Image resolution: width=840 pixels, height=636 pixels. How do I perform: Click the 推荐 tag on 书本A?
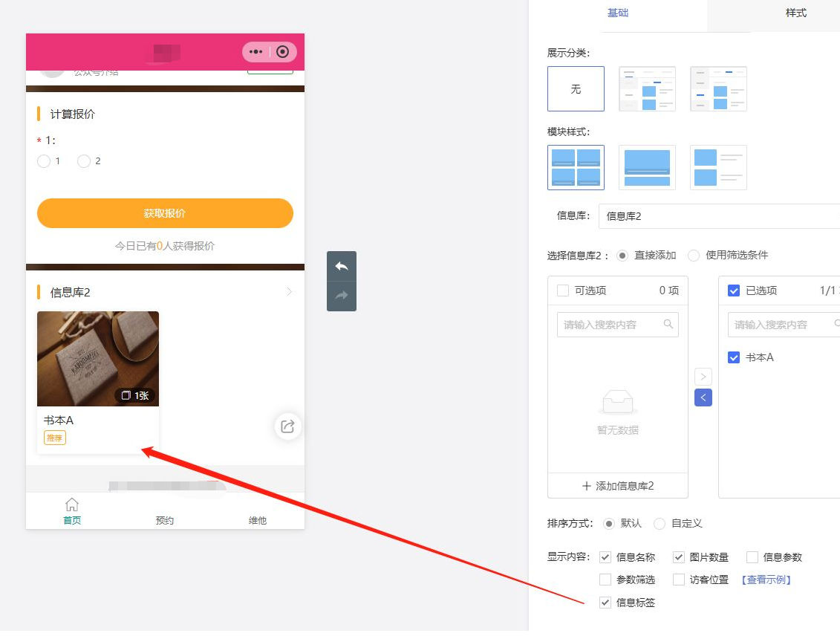pos(55,438)
